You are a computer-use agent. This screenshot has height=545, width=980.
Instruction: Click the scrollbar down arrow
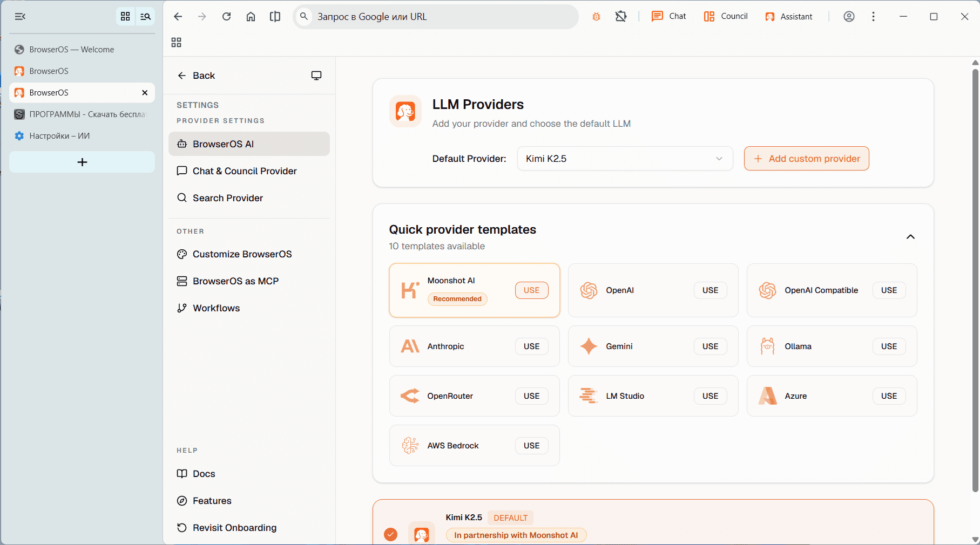click(x=975, y=540)
